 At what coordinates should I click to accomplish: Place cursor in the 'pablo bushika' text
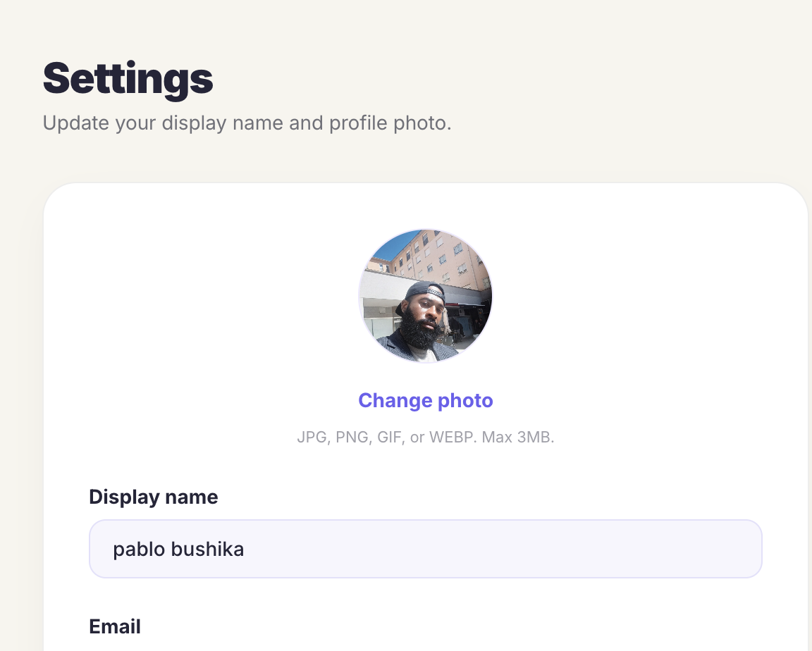pyautogui.click(x=178, y=549)
